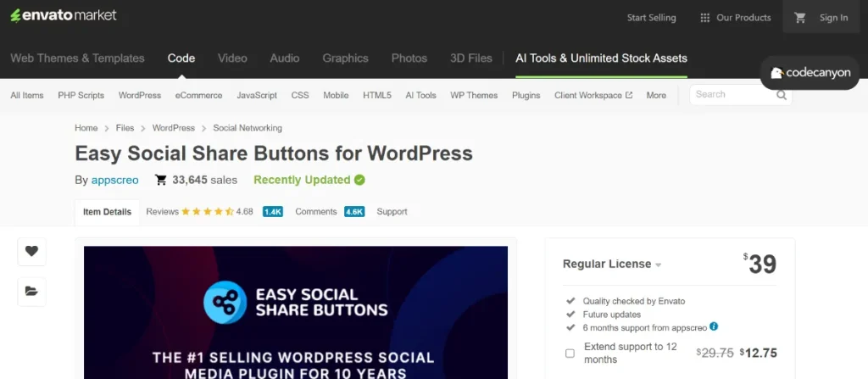Click the Start Selling link
Viewport: 868px width, 379px height.
coord(652,18)
